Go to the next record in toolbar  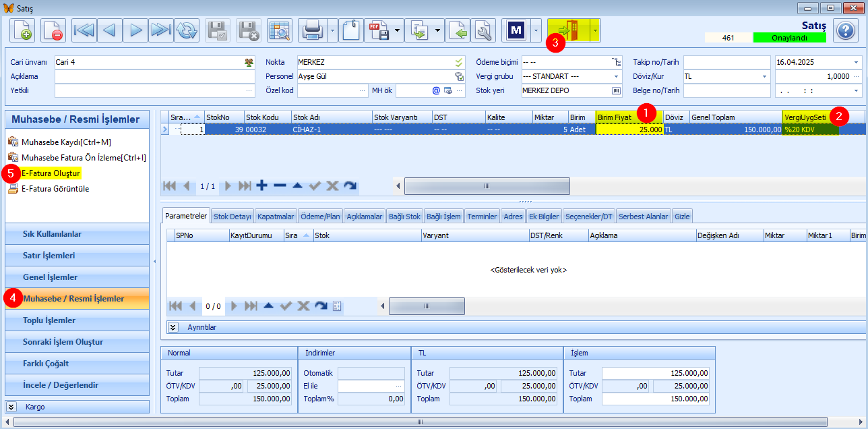135,30
